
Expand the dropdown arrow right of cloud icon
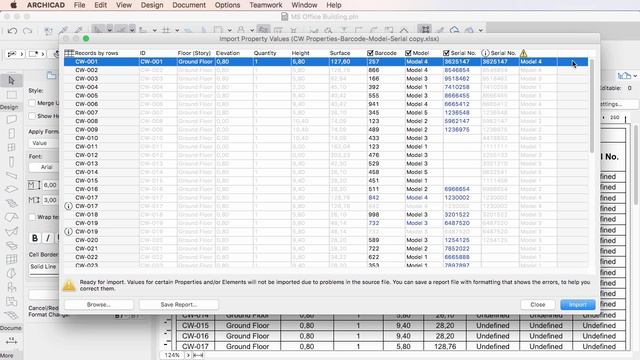click(x=481, y=30)
